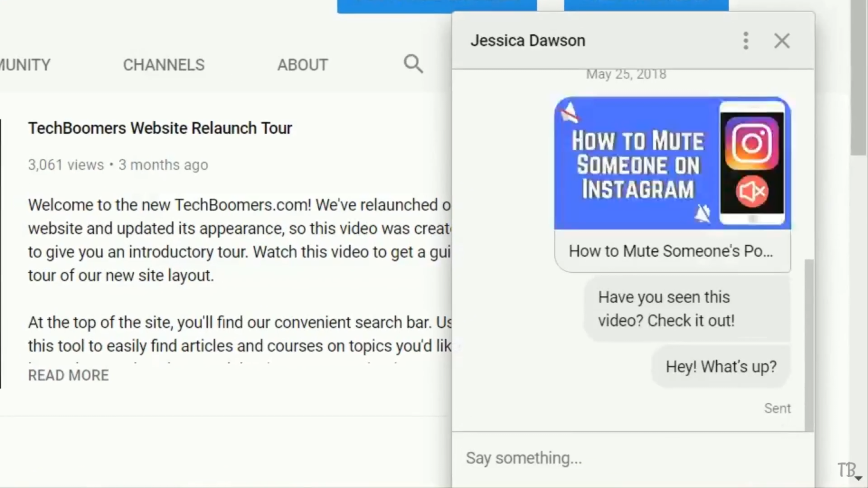Image resolution: width=868 pixels, height=488 pixels.
Task: Click the Jessica Dawson chat header name
Action: click(x=527, y=41)
